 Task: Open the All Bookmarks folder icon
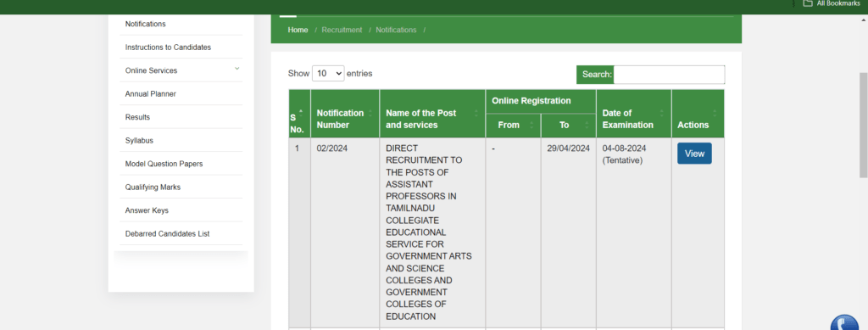click(x=808, y=3)
